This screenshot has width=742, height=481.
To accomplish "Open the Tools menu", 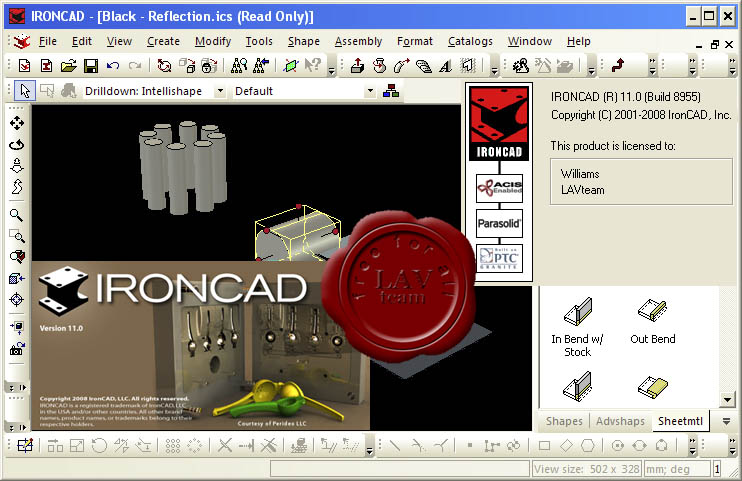I will 258,42.
